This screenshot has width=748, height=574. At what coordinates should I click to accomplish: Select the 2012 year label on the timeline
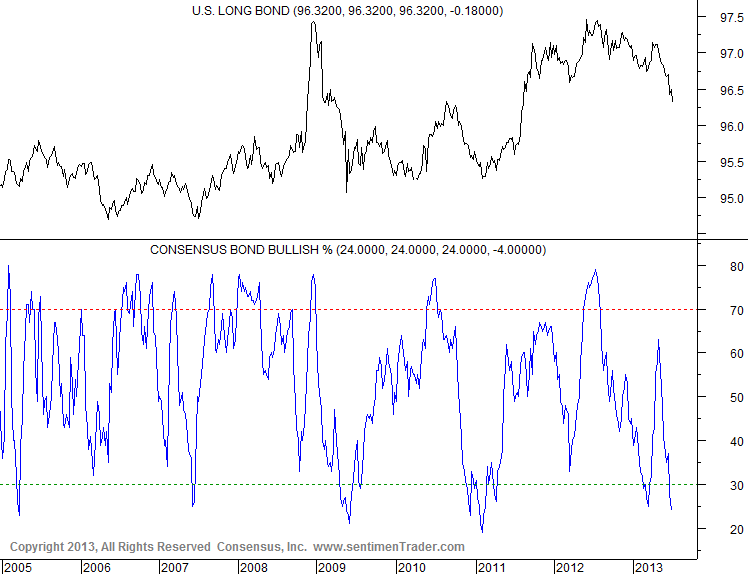pos(569,567)
